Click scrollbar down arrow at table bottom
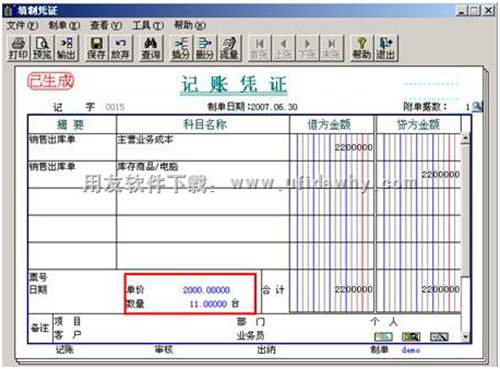 [466, 337]
